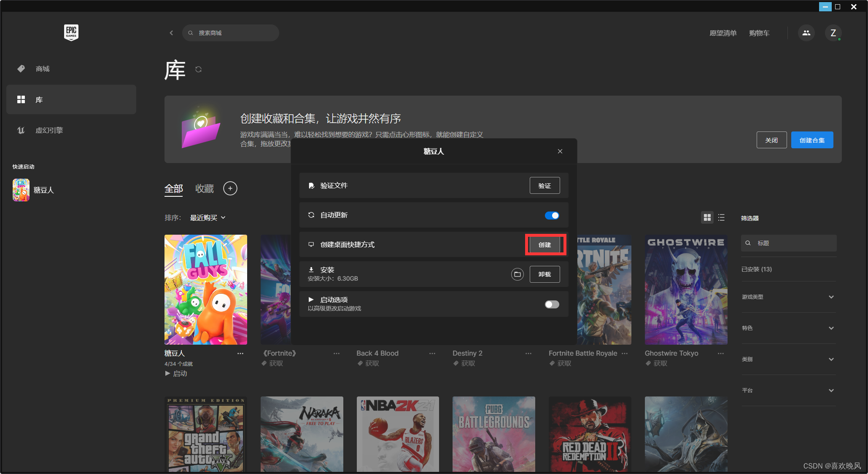This screenshot has height=474, width=868.
Task: Click 已安装 (13) installed filter
Action: (757, 269)
